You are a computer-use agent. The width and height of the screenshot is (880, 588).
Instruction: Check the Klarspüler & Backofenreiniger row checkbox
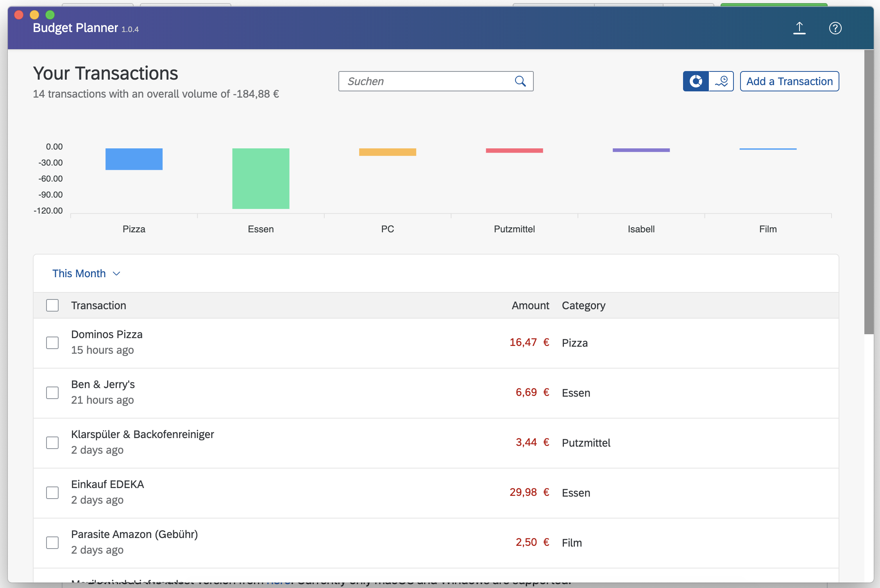coord(52,443)
